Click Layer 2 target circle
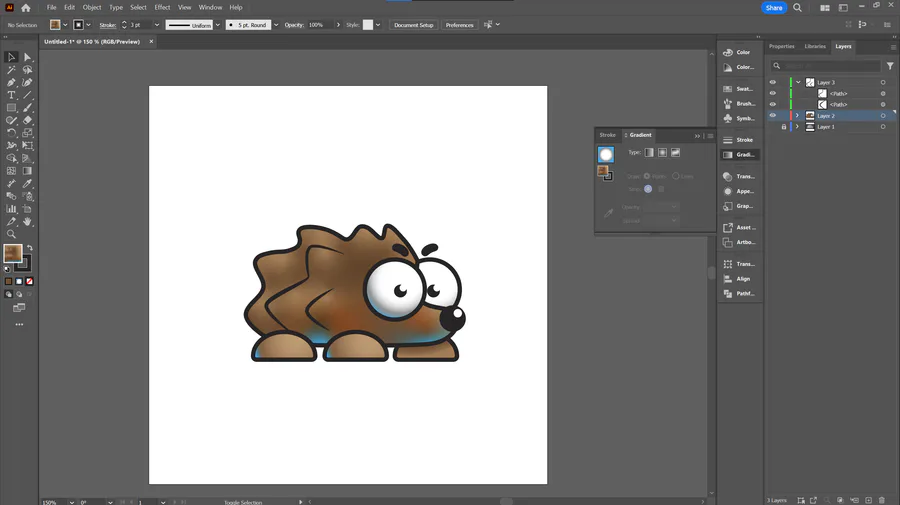Image resolution: width=900 pixels, height=505 pixels. [x=883, y=116]
